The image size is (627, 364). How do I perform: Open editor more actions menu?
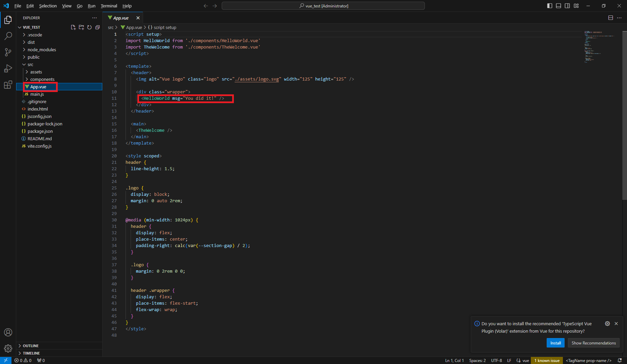619,18
